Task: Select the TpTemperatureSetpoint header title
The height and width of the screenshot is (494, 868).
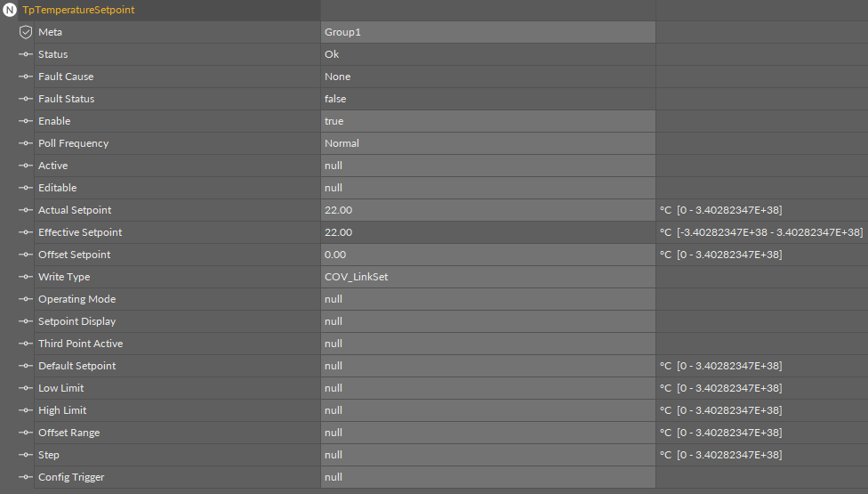Action: (78, 10)
